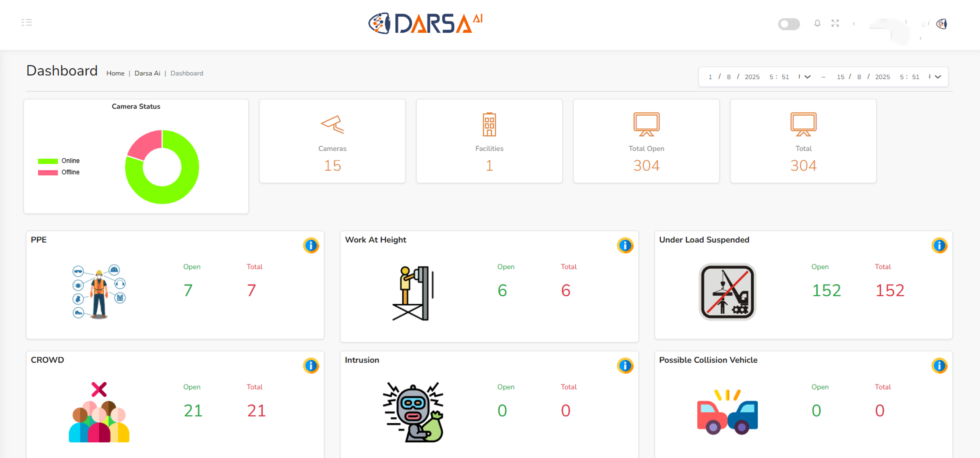
Task: Open CROWD card info icon
Action: pos(311,366)
